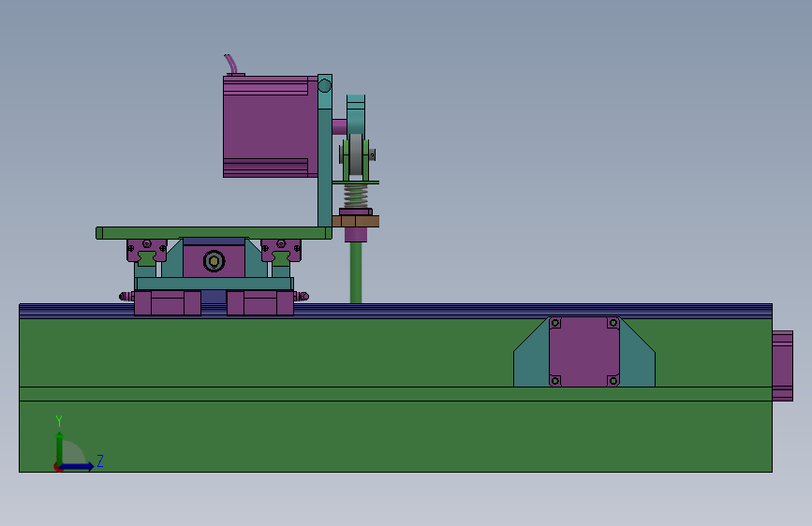Select the large purple motor body at top
The image size is (812, 526).
tap(271, 127)
